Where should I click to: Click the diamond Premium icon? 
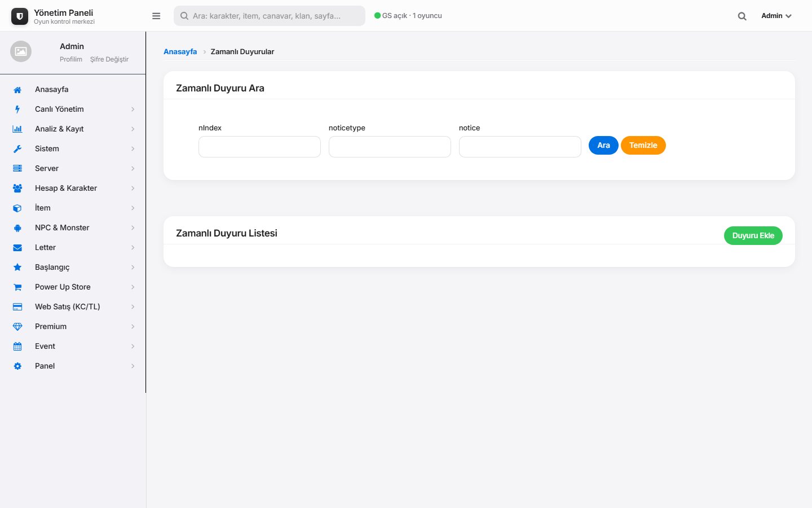(x=17, y=327)
